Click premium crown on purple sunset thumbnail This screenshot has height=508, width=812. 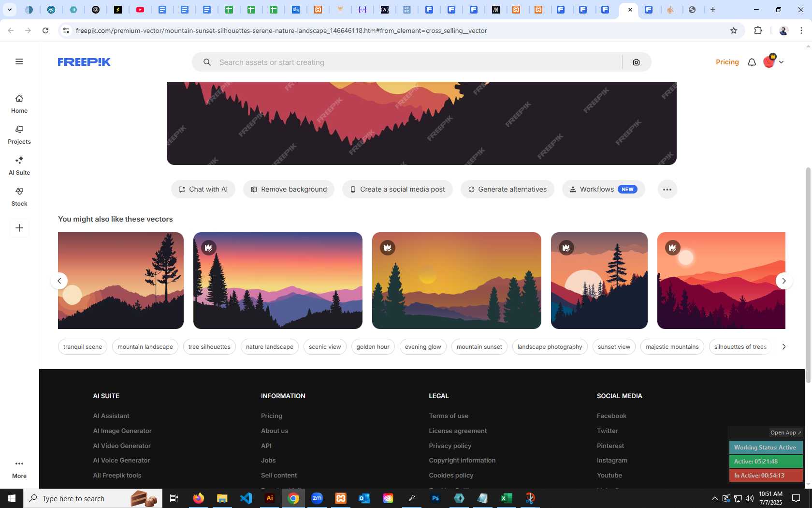(x=209, y=248)
